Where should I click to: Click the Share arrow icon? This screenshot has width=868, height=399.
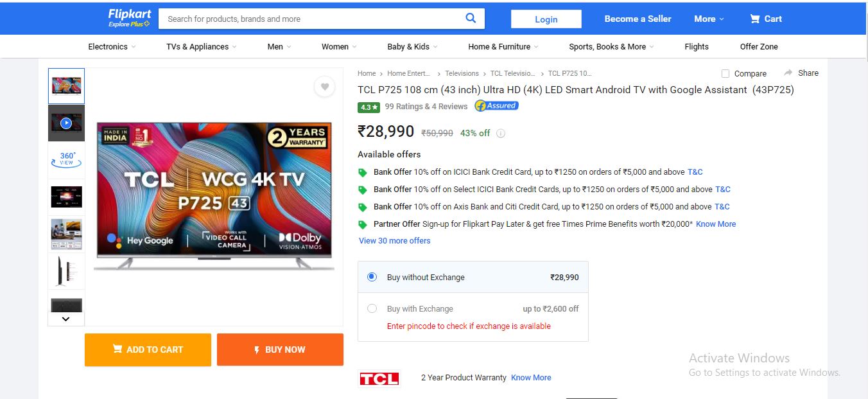788,73
